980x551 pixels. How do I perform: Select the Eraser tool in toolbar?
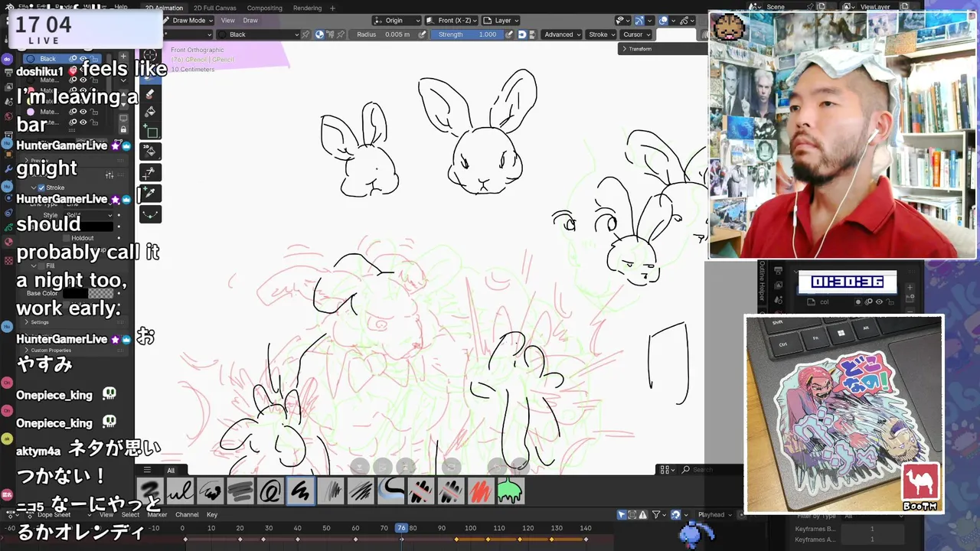point(150,93)
